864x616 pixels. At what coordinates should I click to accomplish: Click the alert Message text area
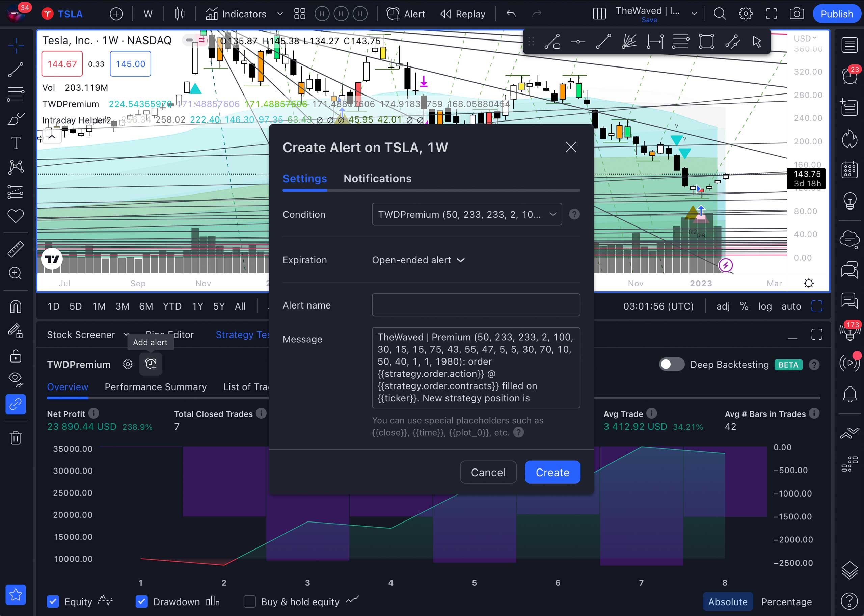(x=476, y=368)
